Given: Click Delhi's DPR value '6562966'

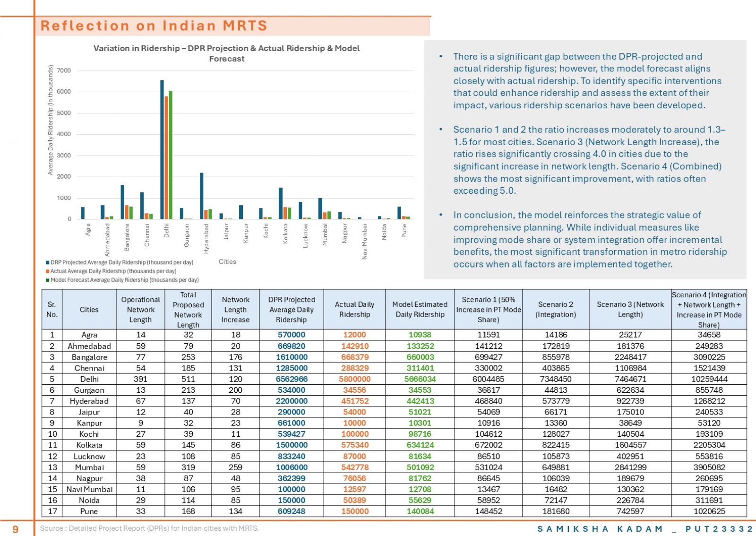Looking at the screenshot, I should 292,379.
